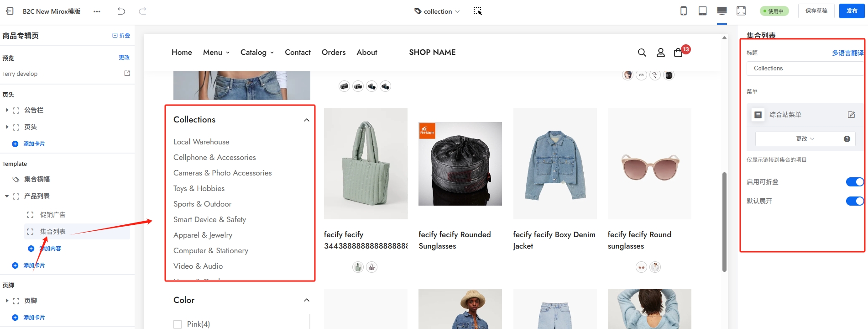Toggle the 默认展开 switch
Screen dimensions: 868x329
click(854, 201)
